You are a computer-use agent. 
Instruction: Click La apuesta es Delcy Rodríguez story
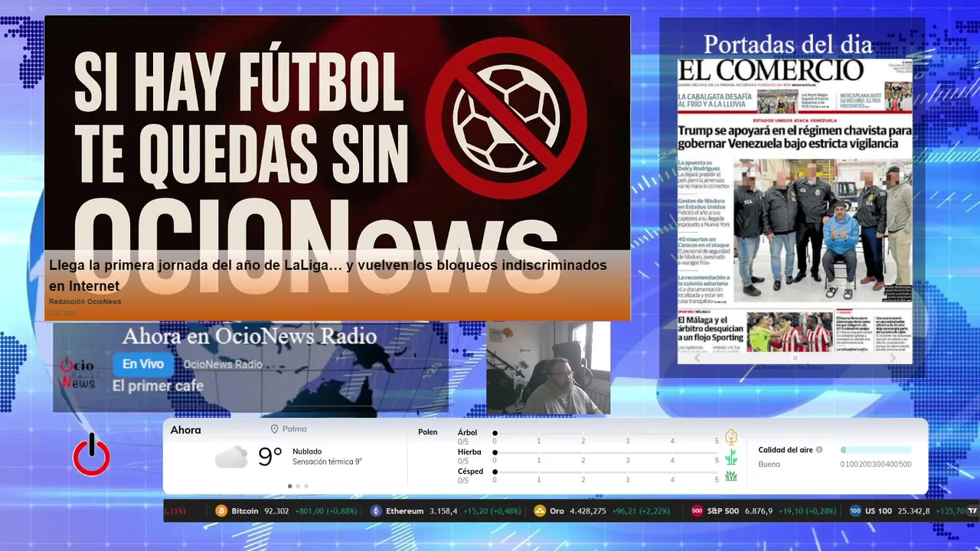tap(704, 175)
